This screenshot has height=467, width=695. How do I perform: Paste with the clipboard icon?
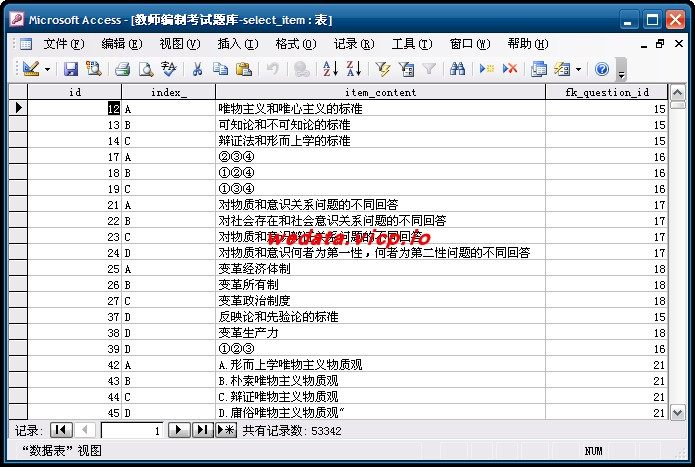(x=243, y=69)
